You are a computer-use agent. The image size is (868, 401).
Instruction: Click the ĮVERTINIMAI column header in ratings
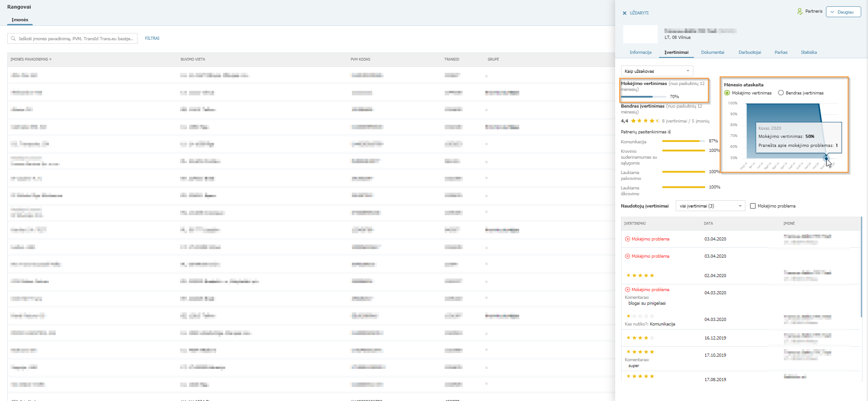coord(635,223)
